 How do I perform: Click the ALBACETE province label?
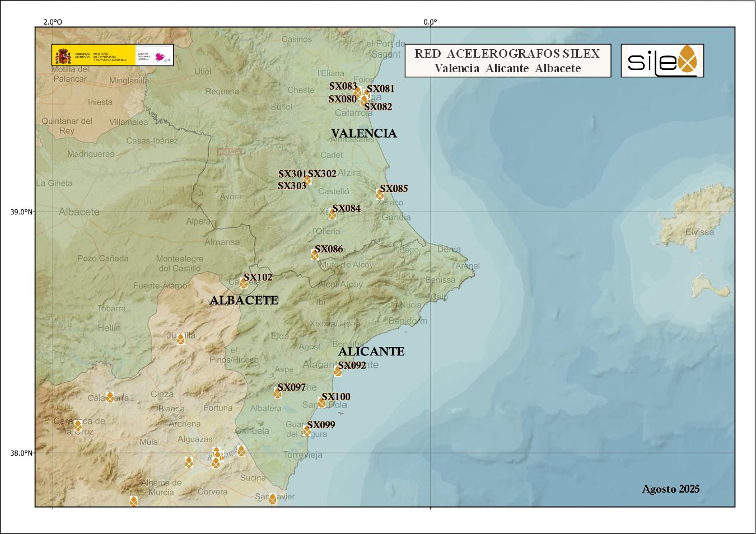(244, 301)
